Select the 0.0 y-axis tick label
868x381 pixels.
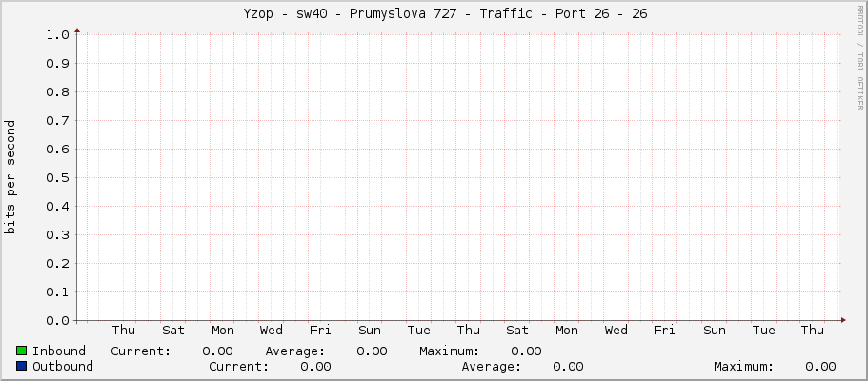tap(56, 321)
